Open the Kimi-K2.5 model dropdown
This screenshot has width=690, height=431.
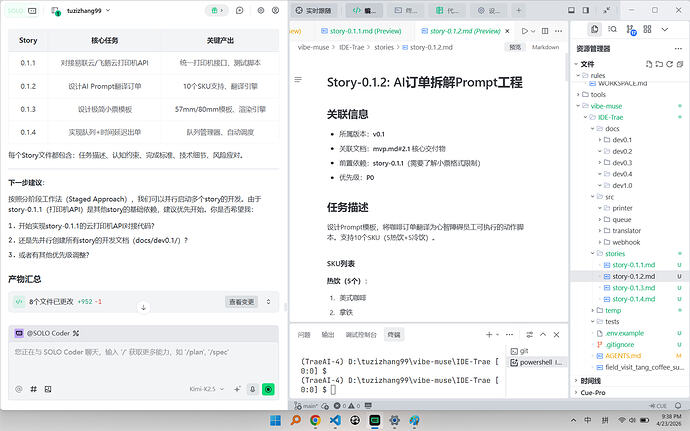click(206, 389)
